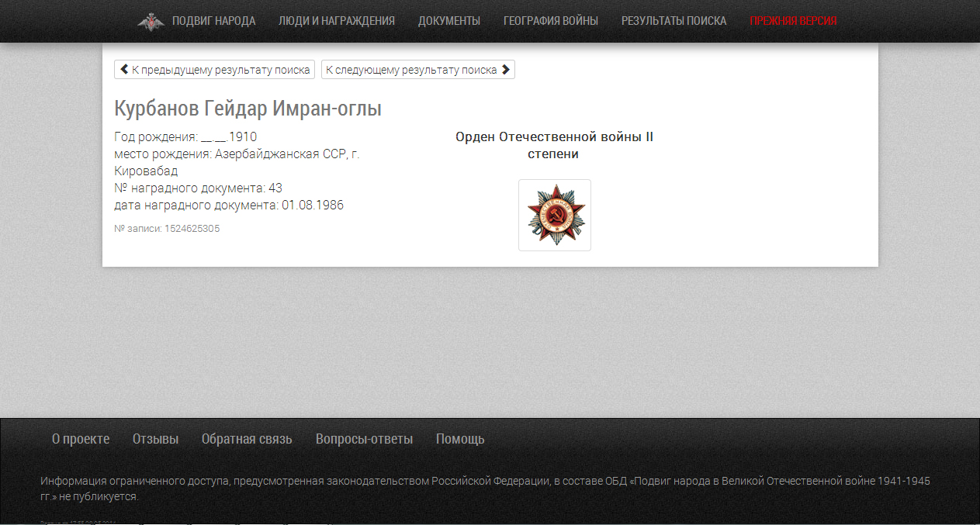
Task: Click the Ministry of Defense emblem logo
Action: (x=151, y=22)
